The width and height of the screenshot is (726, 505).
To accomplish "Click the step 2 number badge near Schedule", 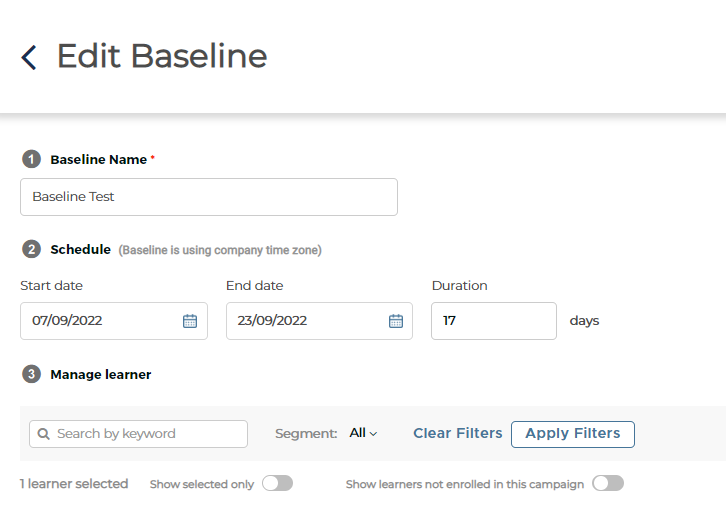I will point(31,249).
